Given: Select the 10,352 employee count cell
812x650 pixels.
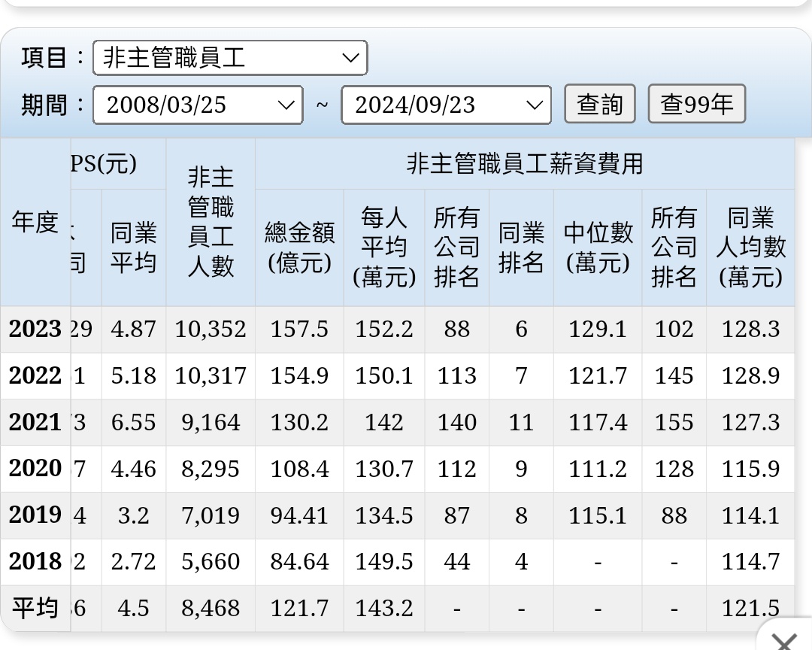Looking at the screenshot, I should click(x=211, y=330).
